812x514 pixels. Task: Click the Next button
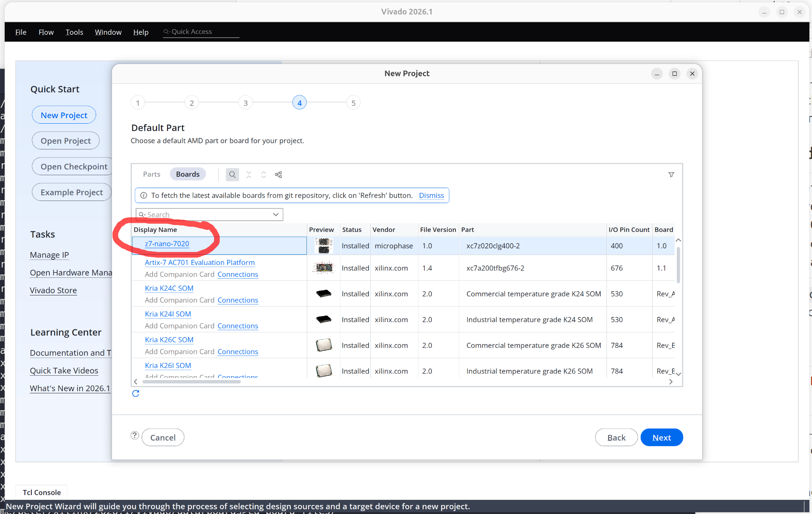pyautogui.click(x=662, y=438)
